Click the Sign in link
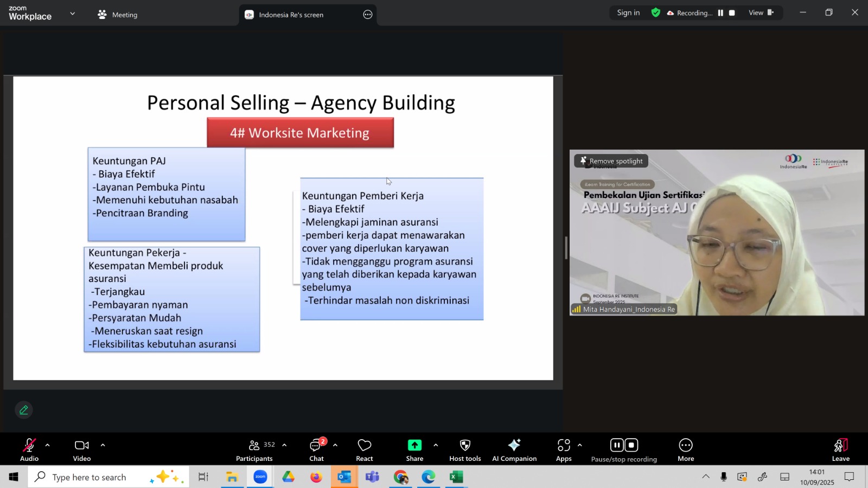Screen dimensions: 868x488 click(628, 12)
